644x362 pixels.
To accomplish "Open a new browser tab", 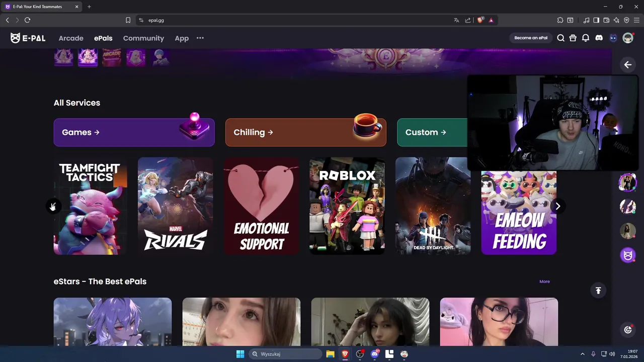I will [x=89, y=7].
